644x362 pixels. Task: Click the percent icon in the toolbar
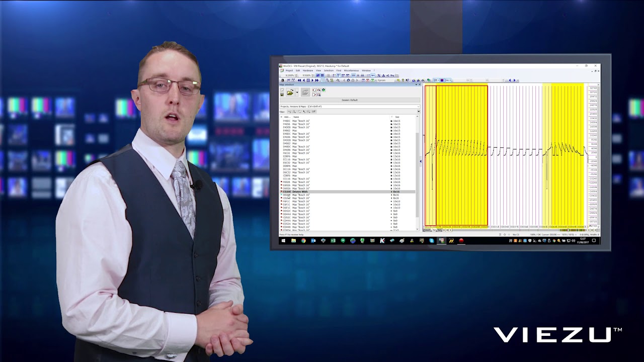(379, 75)
